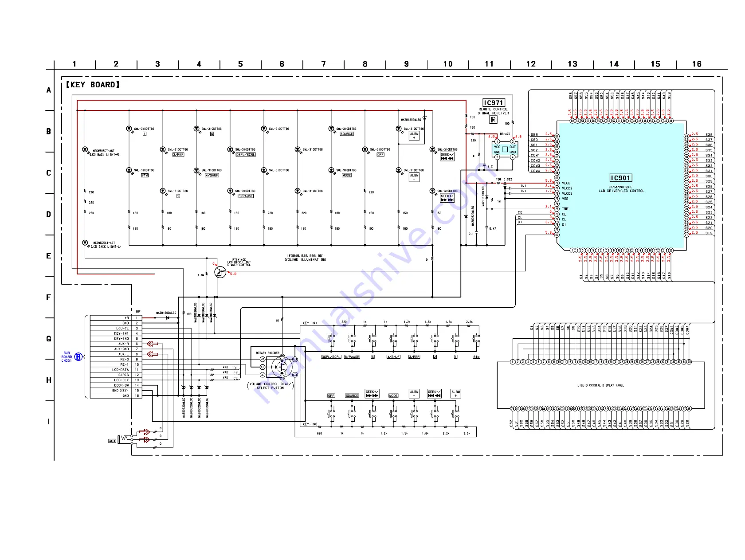
Task: Click the VLCD2 pin label on IC901
Action: click(567, 188)
